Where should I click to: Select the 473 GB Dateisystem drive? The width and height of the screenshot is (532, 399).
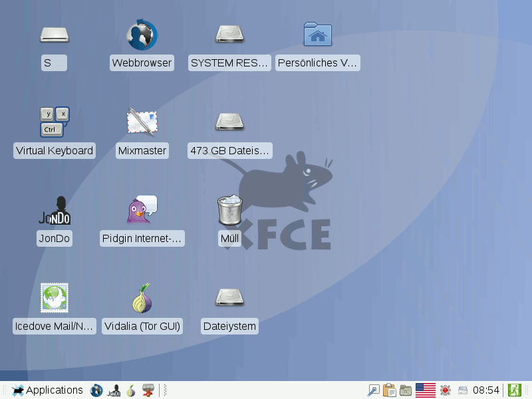[229, 122]
